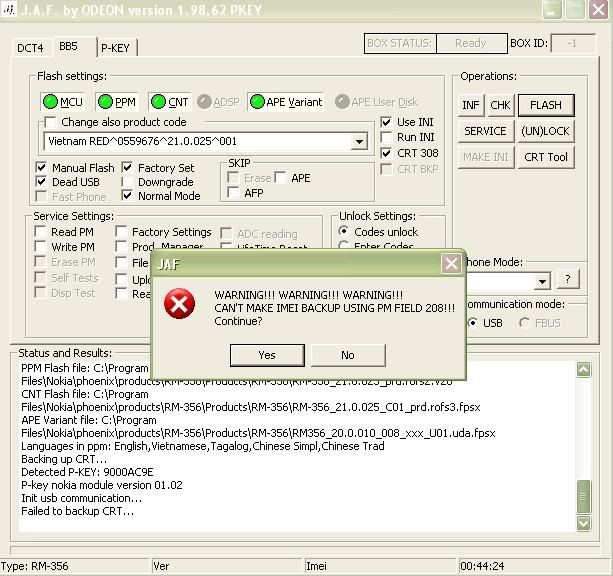The height and width of the screenshot is (576, 613).
Task: Check the SKIP APE checkbox
Action: point(280,178)
